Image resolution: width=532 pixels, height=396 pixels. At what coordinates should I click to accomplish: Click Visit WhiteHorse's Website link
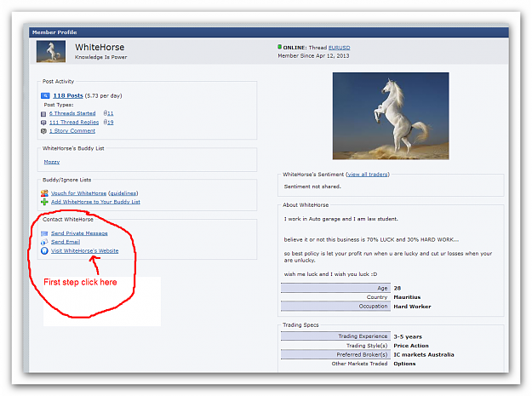(x=85, y=250)
